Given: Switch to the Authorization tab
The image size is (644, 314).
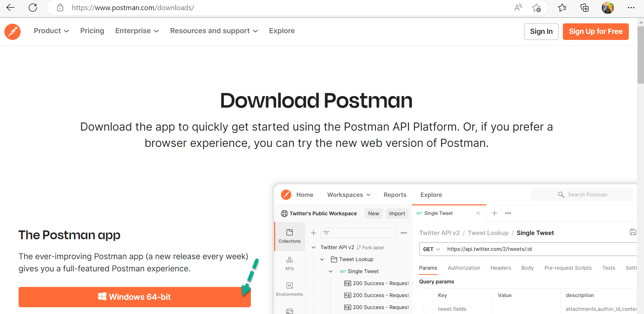Looking at the screenshot, I should coord(464,268).
